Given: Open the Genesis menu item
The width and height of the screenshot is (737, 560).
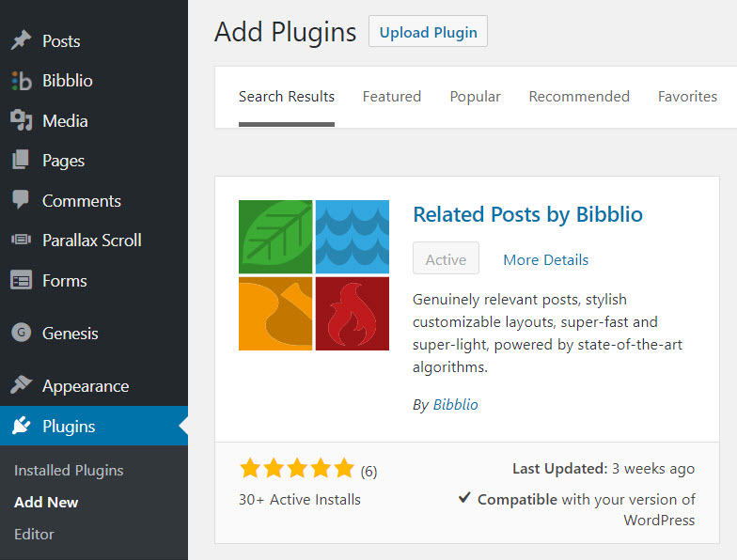Looking at the screenshot, I should click(x=94, y=333).
